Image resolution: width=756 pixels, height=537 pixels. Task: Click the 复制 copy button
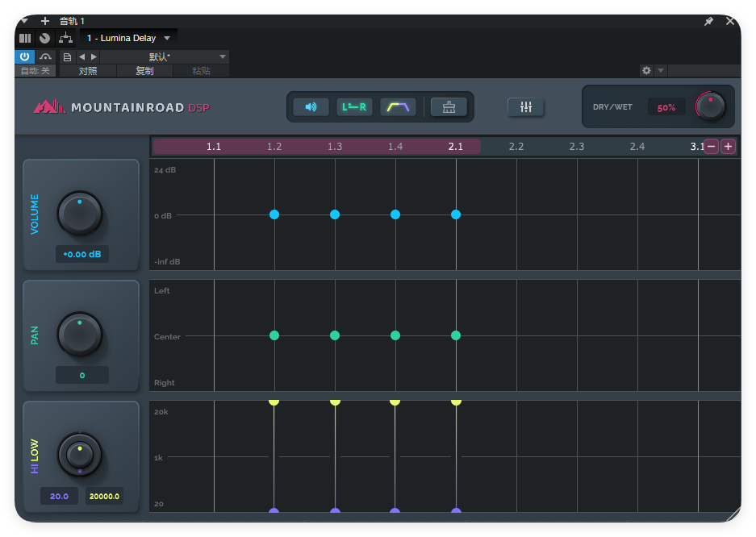(x=144, y=71)
